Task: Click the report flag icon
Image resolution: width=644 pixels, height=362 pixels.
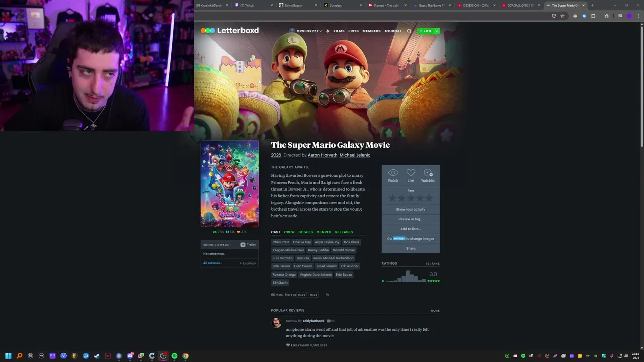Action: coord(327,295)
